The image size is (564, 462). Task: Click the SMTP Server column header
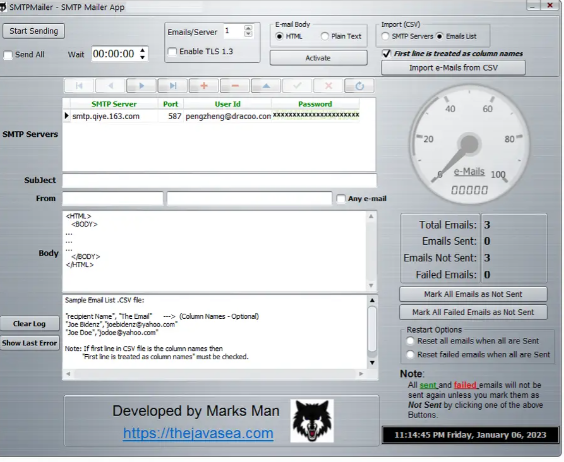[114, 104]
